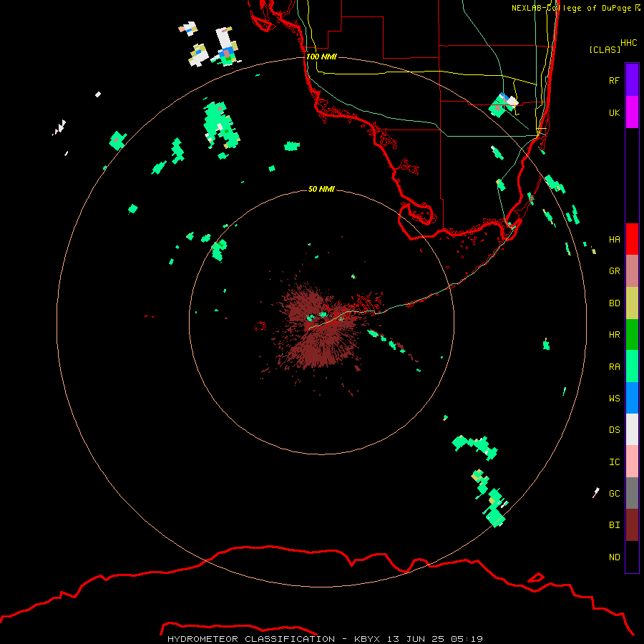This screenshot has height=644, width=644.
Task: Click the IC light pink legend swatch
Action: coord(632,462)
